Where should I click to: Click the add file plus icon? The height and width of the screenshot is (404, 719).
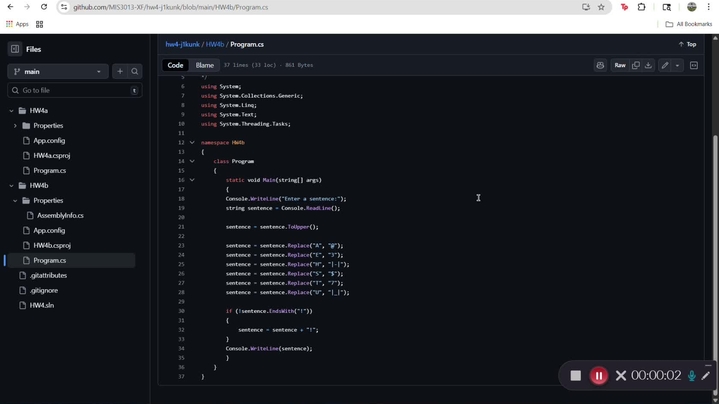tap(120, 71)
